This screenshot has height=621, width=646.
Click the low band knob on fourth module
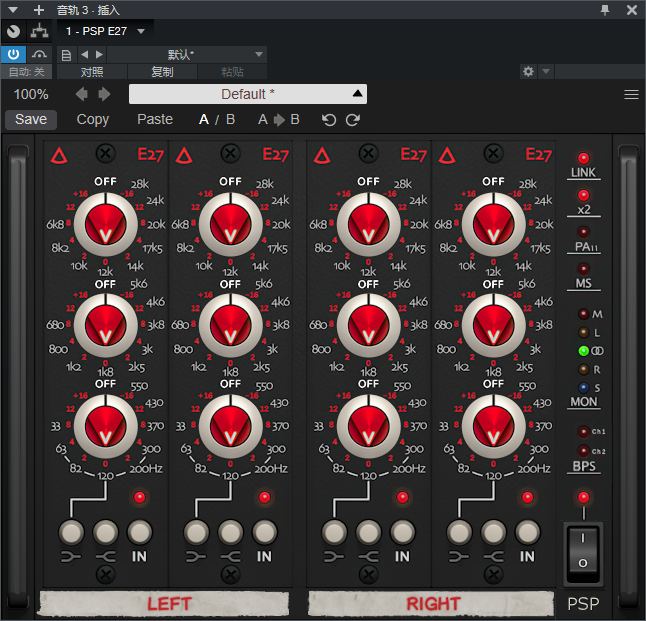(x=494, y=426)
